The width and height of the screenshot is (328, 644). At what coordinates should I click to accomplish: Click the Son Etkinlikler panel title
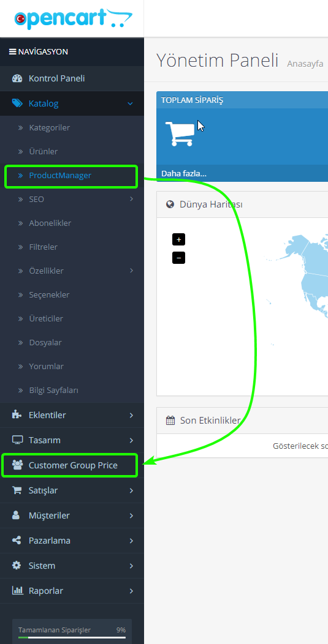tap(210, 420)
